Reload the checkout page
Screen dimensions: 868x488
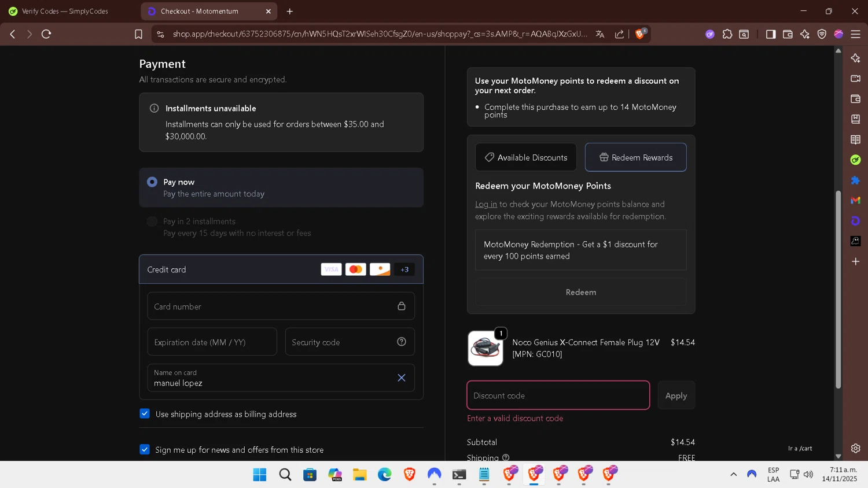point(46,34)
